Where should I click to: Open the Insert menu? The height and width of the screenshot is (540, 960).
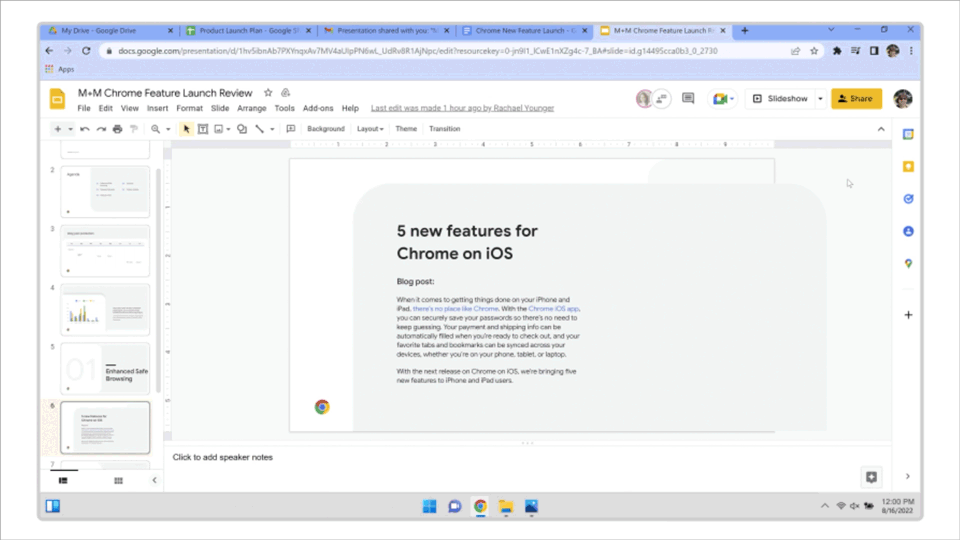click(157, 108)
